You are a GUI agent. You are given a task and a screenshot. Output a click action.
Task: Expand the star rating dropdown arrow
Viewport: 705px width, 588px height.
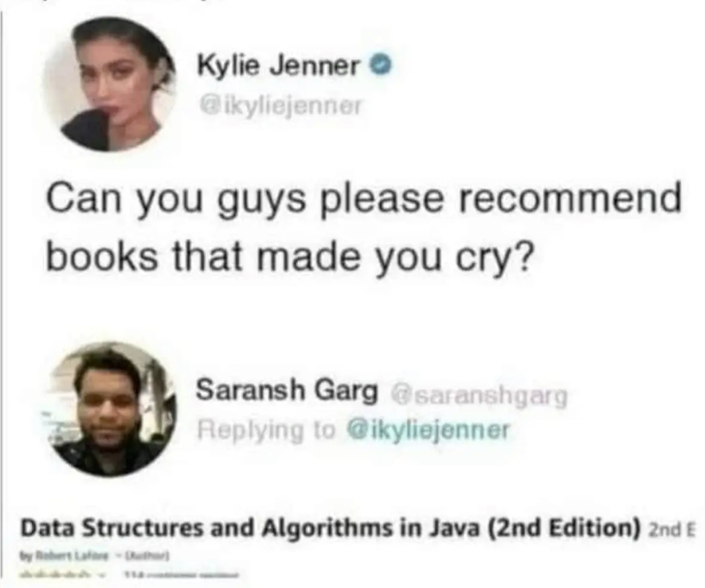(100, 574)
